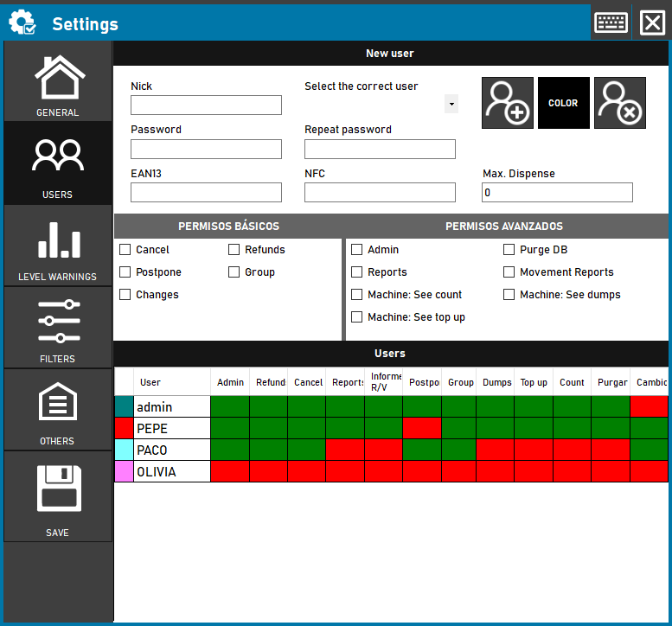672x626 pixels.
Task: Click the add user icon button
Action: point(507,103)
